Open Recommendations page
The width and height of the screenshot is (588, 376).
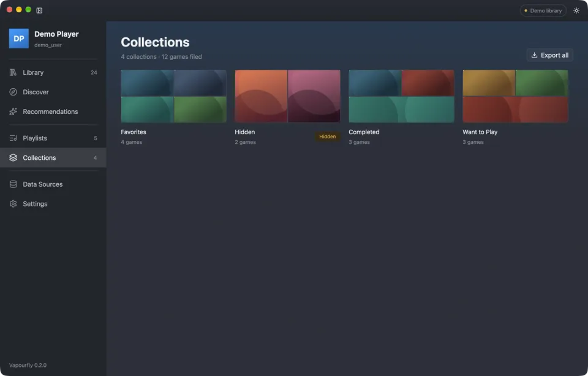53,111
